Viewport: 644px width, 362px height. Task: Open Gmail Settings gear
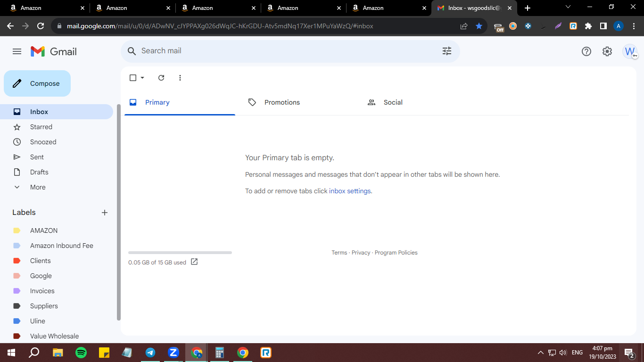coord(607,51)
